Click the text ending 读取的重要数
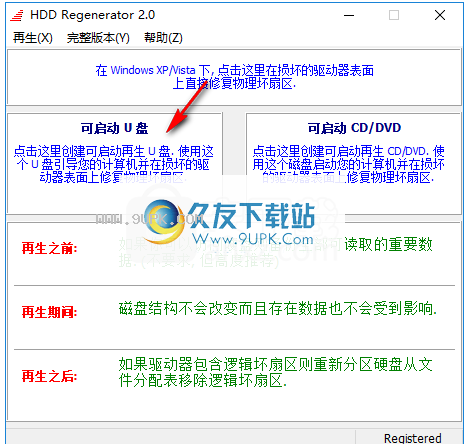The height and width of the screenshot is (444, 464). (x=275, y=253)
